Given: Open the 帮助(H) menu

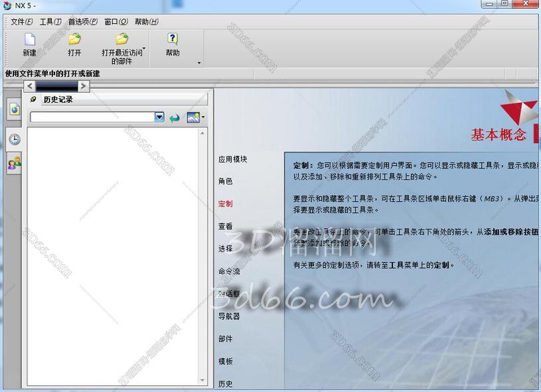Looking at the screenshot, I should 147,22.
